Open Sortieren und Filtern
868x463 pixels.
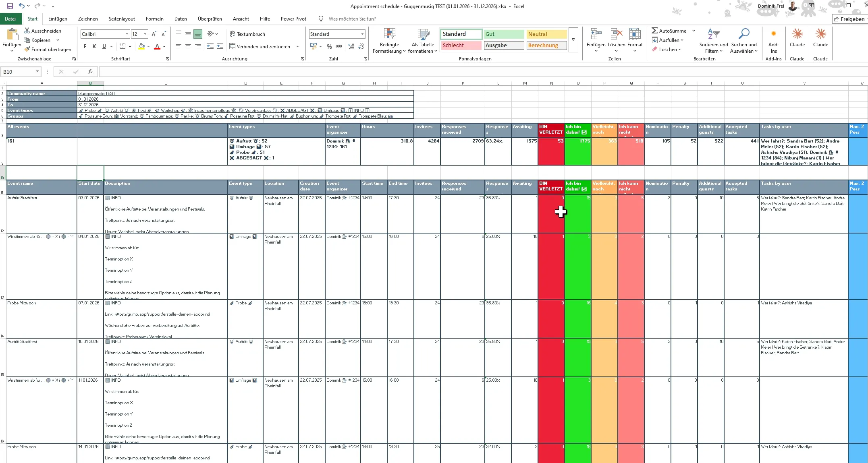(x=713, y=41)
